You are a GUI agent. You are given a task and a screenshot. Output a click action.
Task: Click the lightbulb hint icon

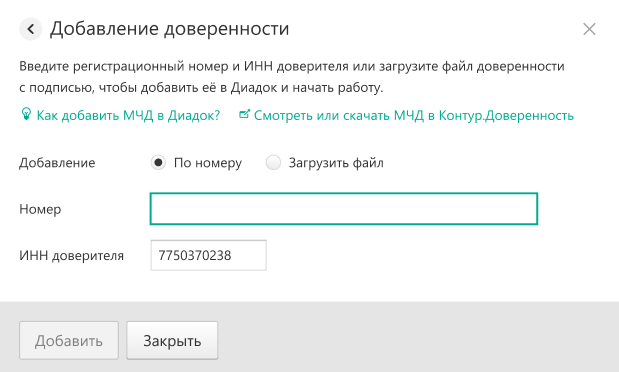pos(26,114)
